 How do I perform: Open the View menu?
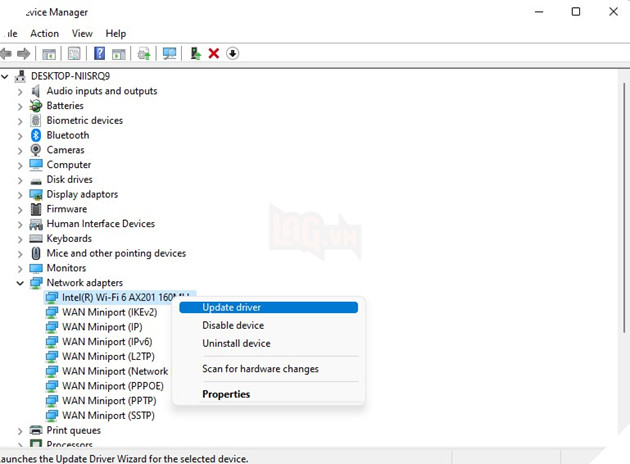pyautogui.click(x=82, y=33)
